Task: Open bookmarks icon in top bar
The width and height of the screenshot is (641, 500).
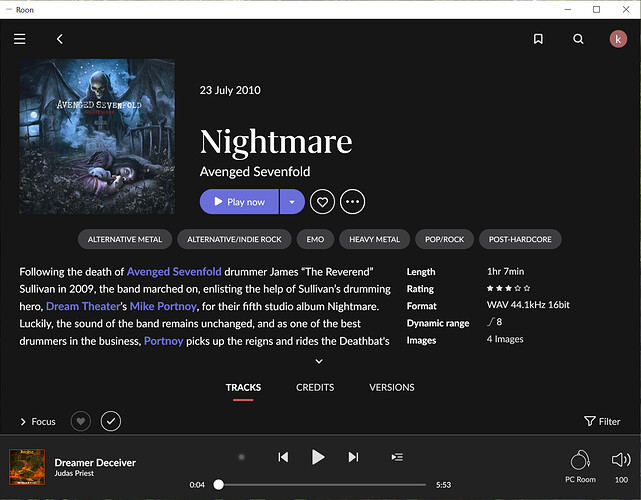Action: pos(538,39)
